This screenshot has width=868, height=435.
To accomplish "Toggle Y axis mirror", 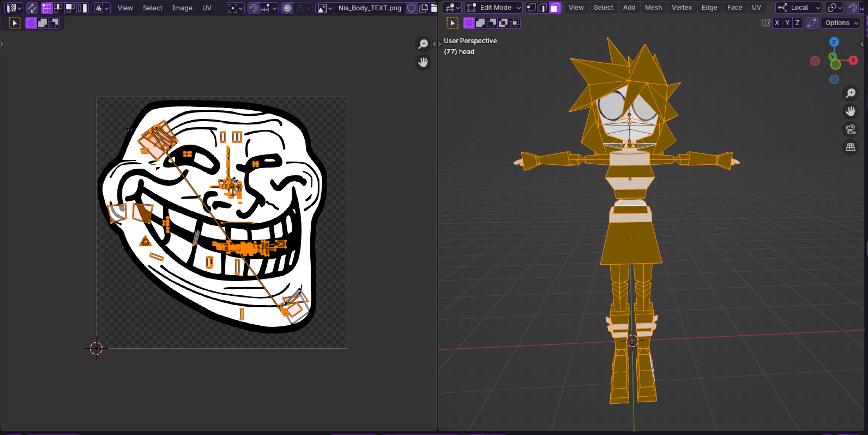I will 787,23.
